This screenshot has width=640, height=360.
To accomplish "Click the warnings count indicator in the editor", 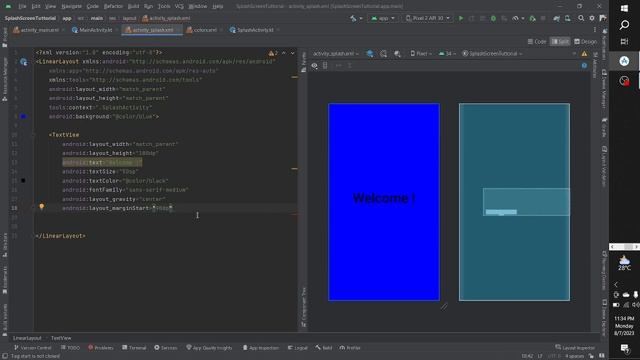I will point(273,53).
